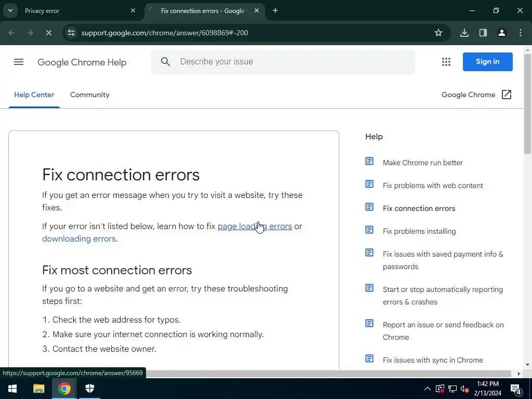This screenshot has width=532, height=399.
Task: Click article icon beside Fix problems with web content
Action: click(x=369, y=184)
